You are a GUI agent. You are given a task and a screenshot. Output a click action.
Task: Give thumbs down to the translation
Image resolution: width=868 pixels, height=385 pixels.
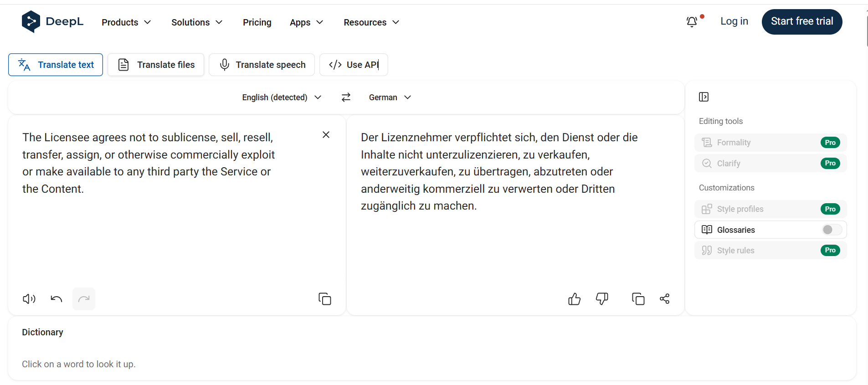pos(602,299)
